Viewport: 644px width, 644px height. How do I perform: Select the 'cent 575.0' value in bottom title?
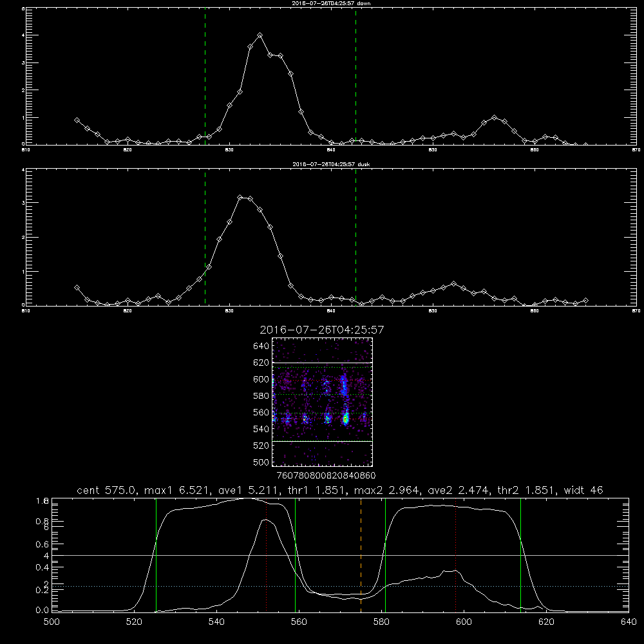[107, 490]
